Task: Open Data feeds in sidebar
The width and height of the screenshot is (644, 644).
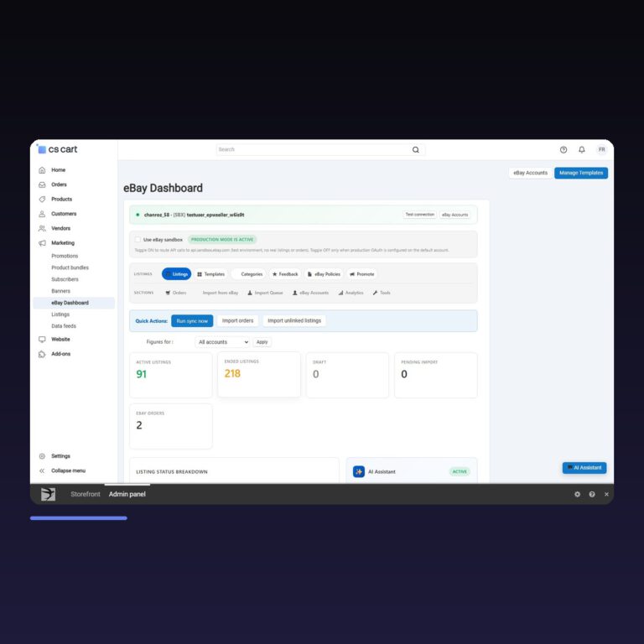Action: tap(64, 326)
